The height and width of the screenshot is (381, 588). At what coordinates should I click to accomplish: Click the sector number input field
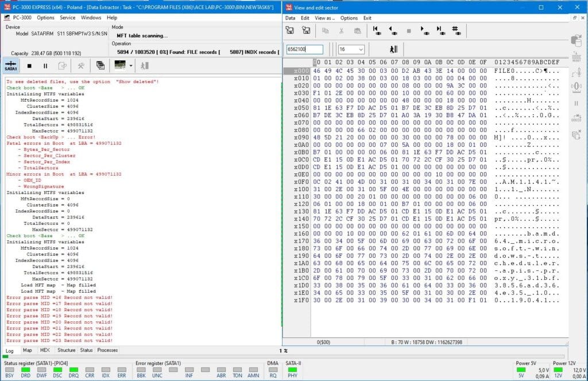[x=304, y=49]
